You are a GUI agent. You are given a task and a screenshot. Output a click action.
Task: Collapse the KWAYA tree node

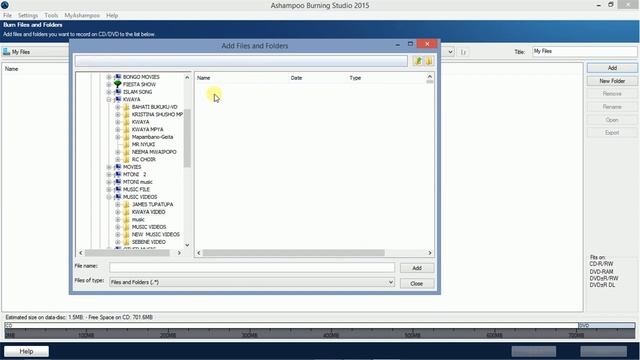tap(109, 100)
